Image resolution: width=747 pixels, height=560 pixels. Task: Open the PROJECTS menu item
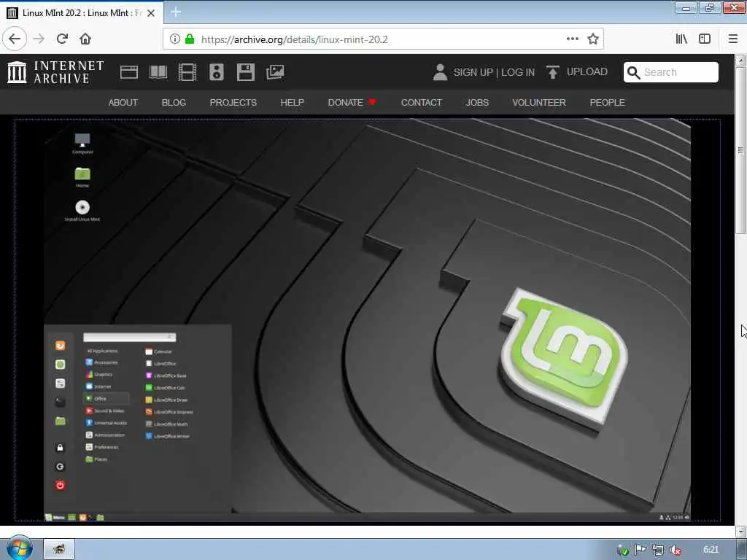233,102
